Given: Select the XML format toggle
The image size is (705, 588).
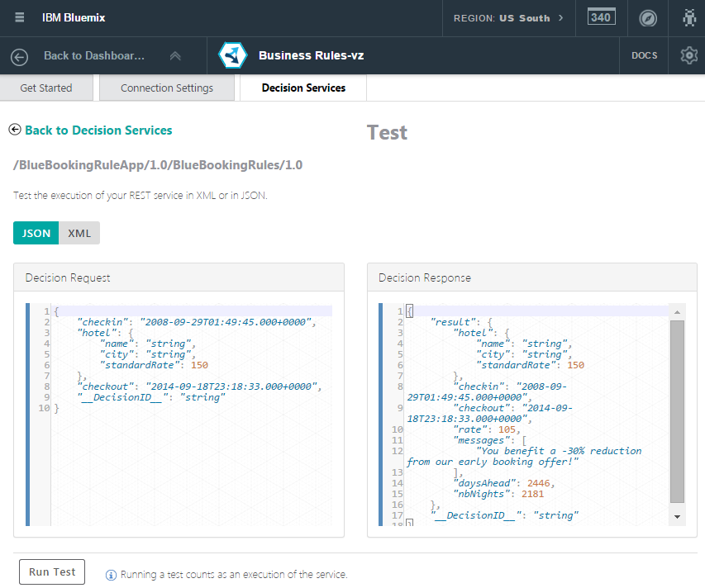Looking at the screenshot, I should click(x=79, y=233).
